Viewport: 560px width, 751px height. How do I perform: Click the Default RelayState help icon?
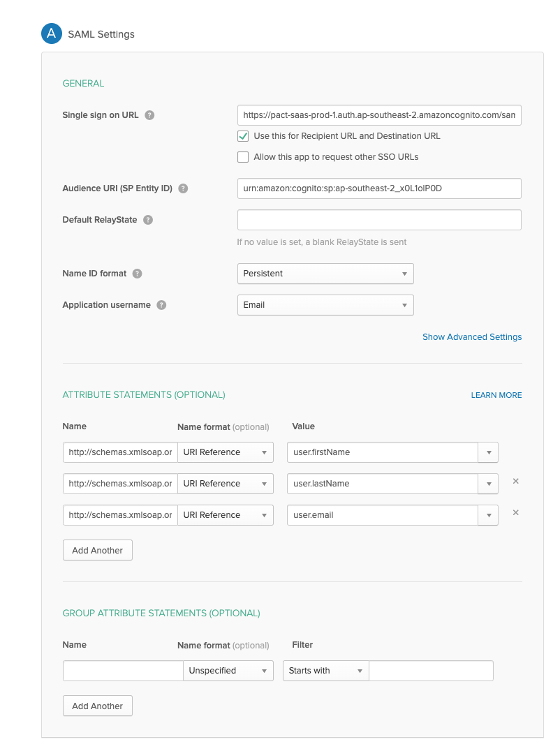point(147,219)
